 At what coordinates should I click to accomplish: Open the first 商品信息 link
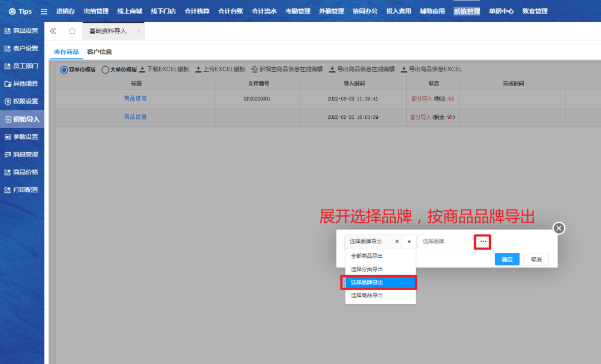pos(135,98)
